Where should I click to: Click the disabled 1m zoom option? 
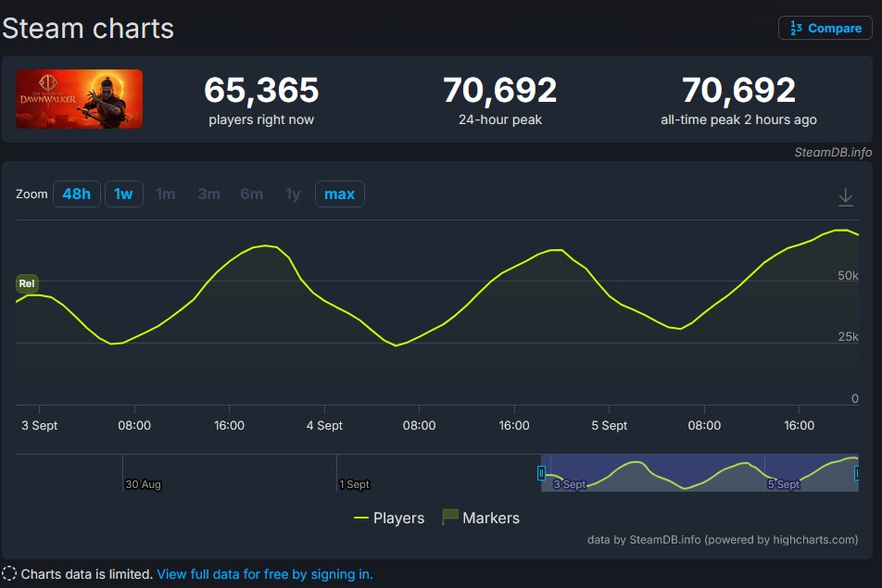165,194
